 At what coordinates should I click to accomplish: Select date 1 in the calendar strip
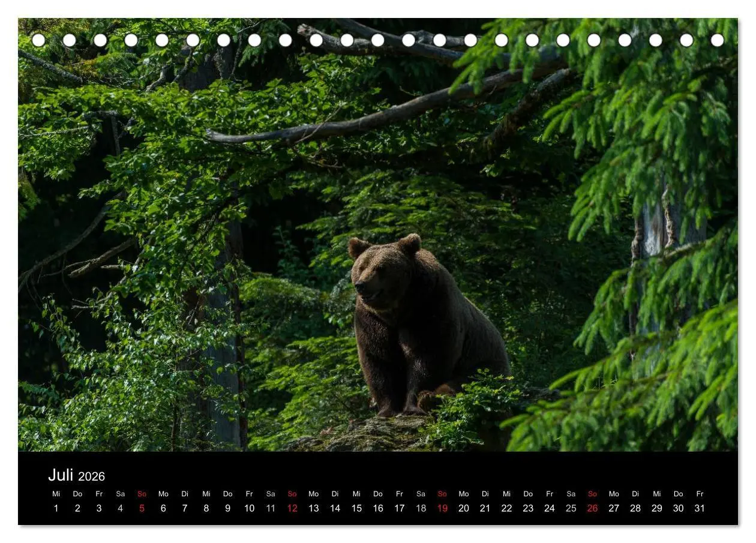click(56, 508)
